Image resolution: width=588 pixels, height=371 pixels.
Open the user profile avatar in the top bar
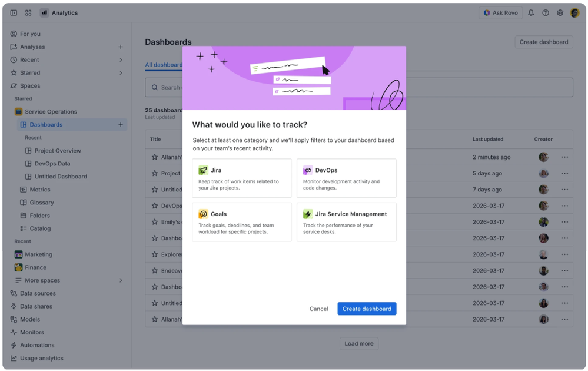(574, 13)
